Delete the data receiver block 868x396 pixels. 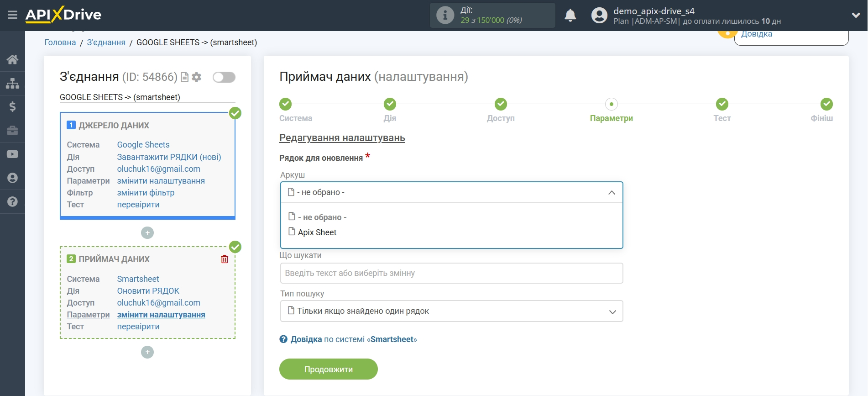[x=225, y=259]
